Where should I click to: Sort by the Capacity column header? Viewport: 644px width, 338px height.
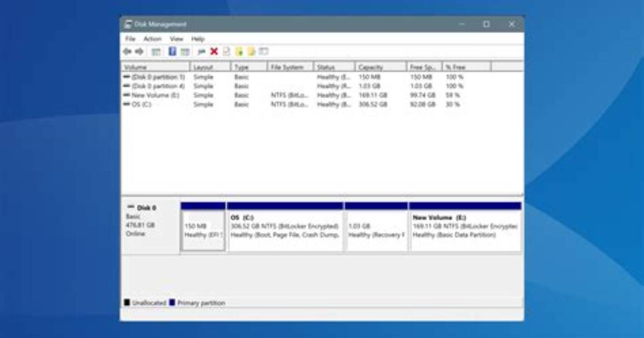coord(381,67)
